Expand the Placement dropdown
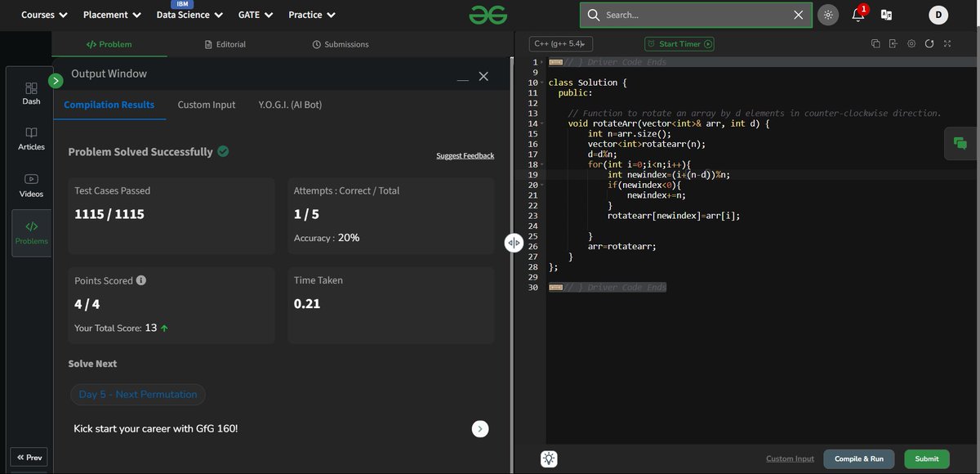This screenshot has width=980, height=474. pos(112,15)
